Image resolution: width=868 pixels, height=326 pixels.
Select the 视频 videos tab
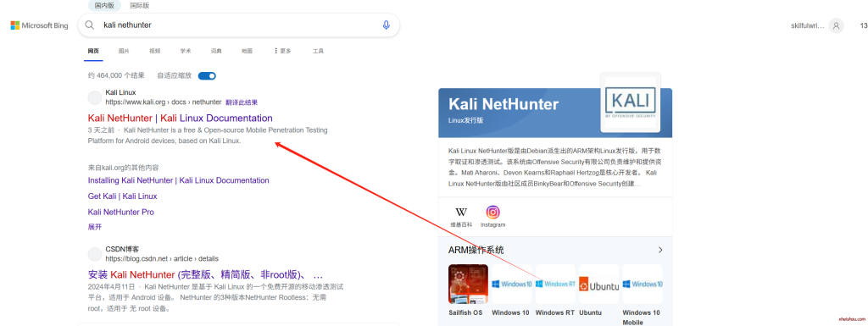coord(154,51)
